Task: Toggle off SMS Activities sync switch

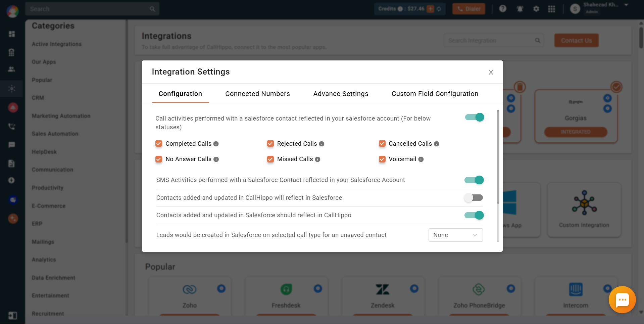Action: click(474, 180)
